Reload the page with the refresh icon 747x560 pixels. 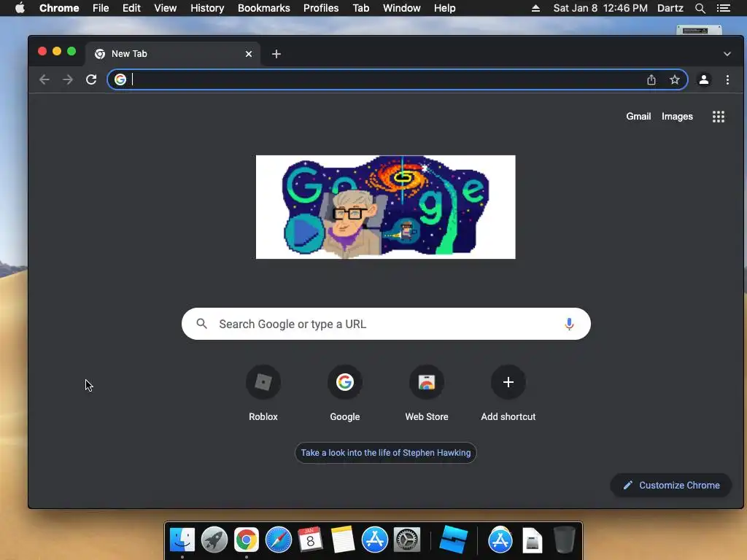point(91,79)
